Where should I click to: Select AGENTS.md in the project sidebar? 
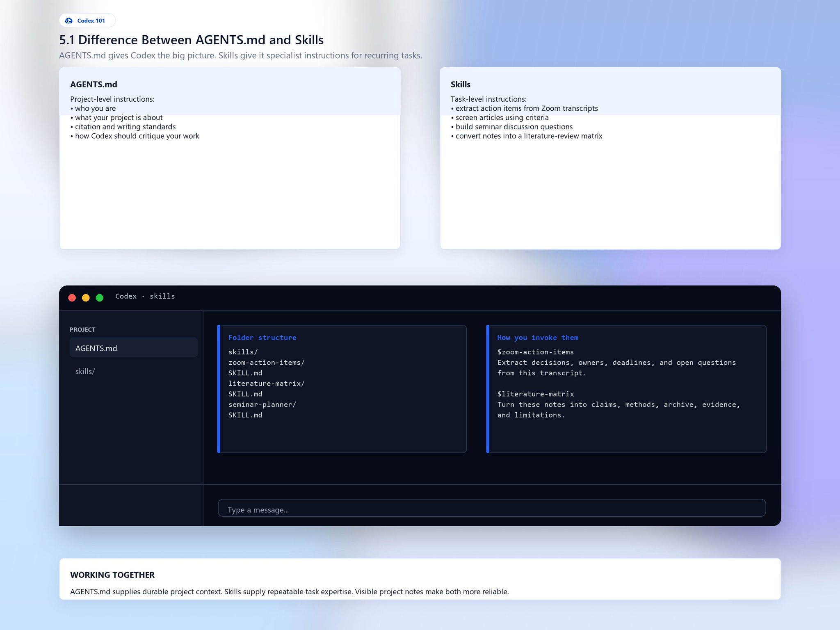tap(133, 348)
